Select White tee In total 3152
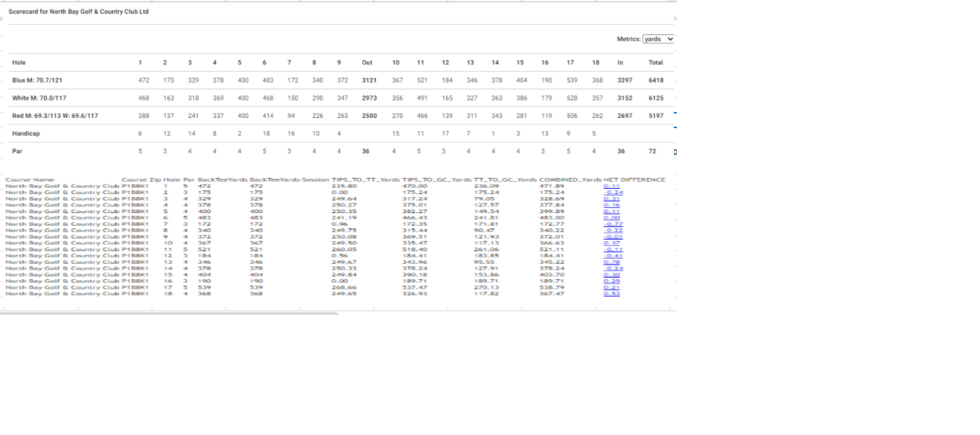The image size is (980, 435). (625, 97)
